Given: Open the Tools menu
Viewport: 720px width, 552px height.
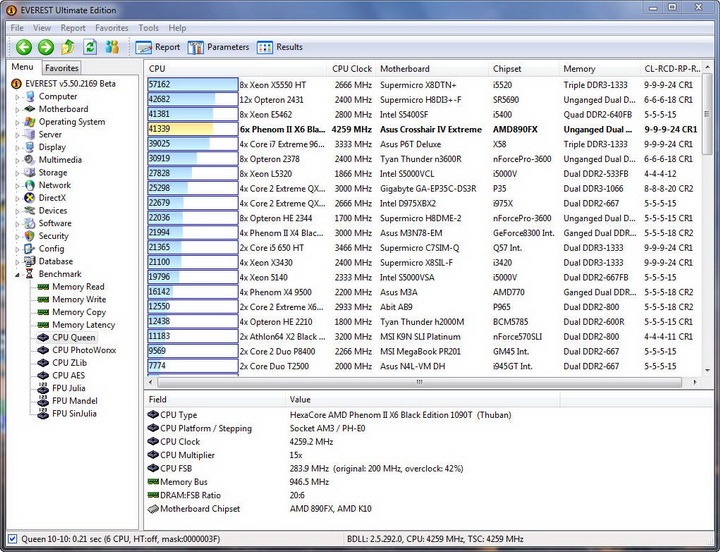Looking at the screenshot, I should click(x=148, y=28).
